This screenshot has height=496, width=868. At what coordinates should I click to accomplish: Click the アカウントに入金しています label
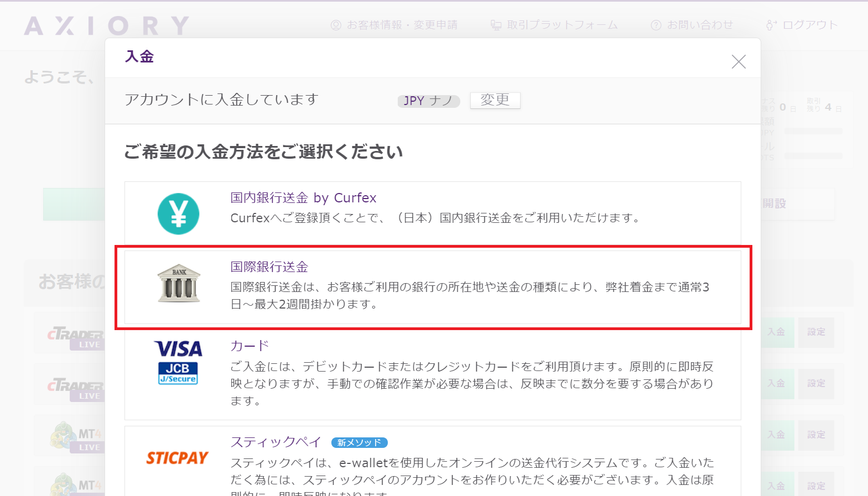(221, 100)
